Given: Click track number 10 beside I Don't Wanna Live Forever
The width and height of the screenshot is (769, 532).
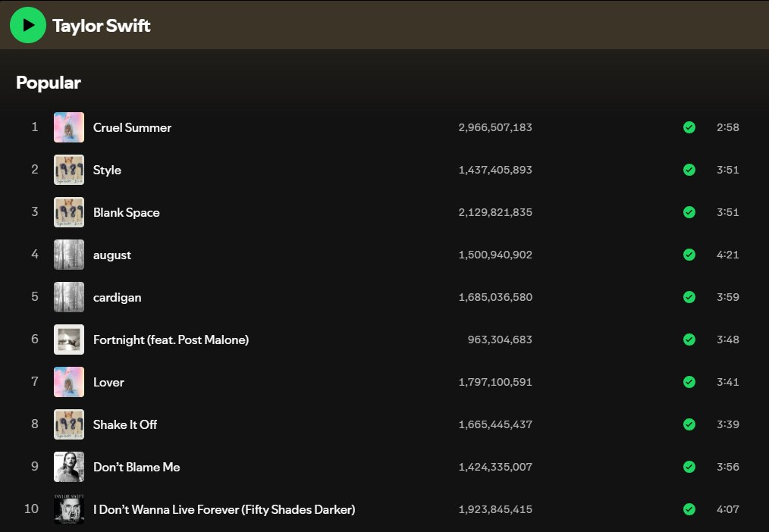Looking at the screenshot, I should coord(31,509).
